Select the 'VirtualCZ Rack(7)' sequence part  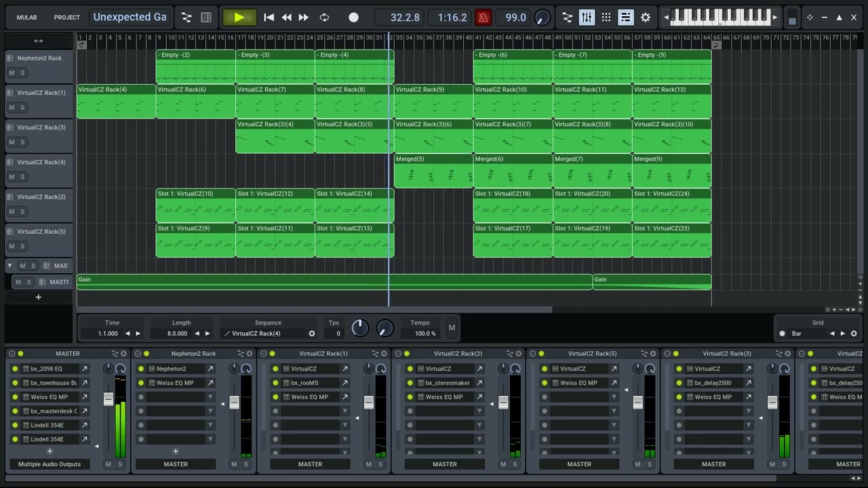pos(275,102)
